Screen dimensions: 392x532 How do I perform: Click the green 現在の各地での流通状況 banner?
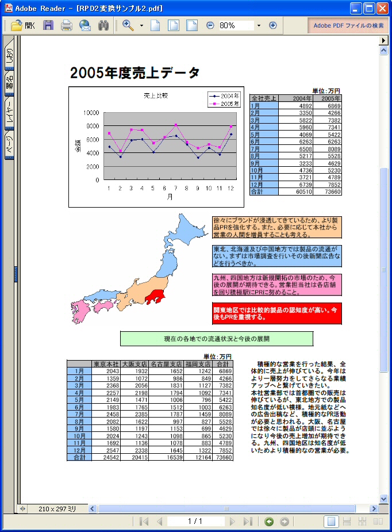(x=217, y=339)
